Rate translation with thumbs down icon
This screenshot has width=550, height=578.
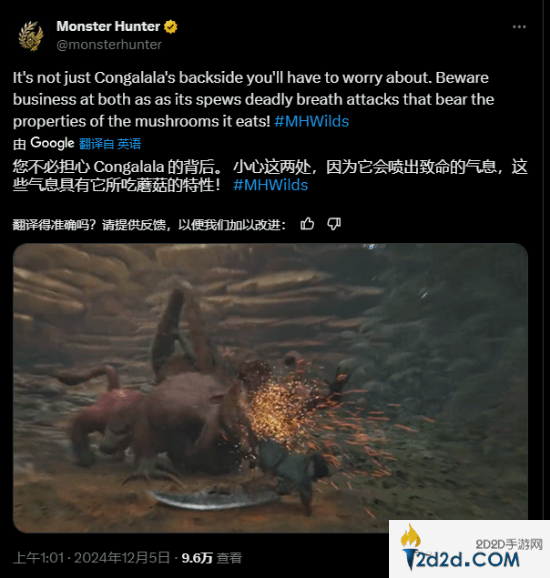pyautogui.click(x=334, y=224)
